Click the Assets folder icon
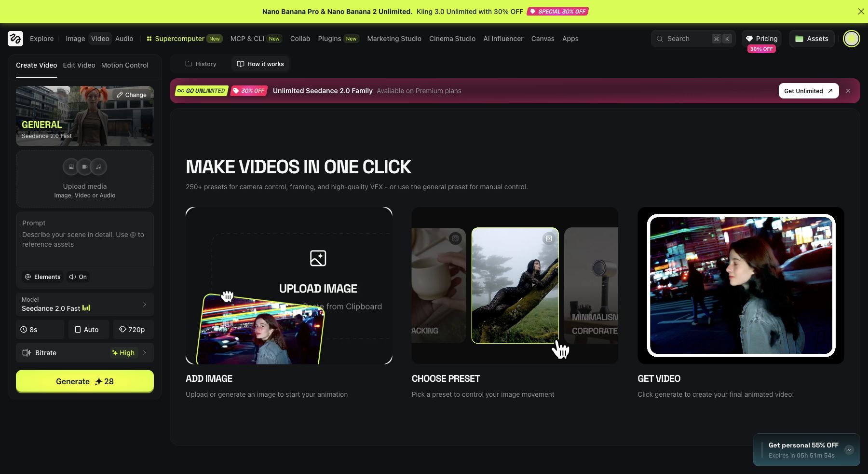The image size is (868, 474). (799, 39)
